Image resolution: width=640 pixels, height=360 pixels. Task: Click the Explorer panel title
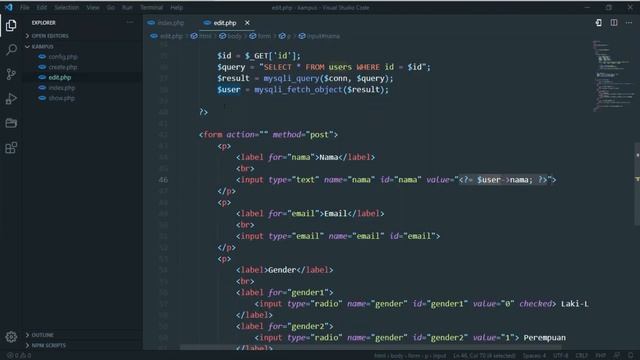[x=44, y=23]
